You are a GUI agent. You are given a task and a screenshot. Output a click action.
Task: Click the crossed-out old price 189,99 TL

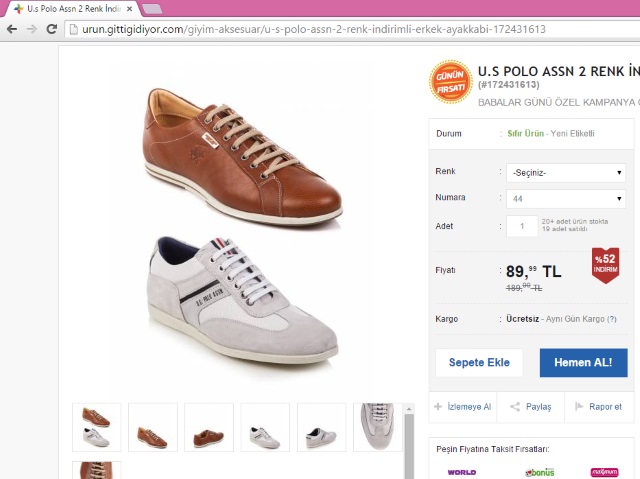pos(524,288)
